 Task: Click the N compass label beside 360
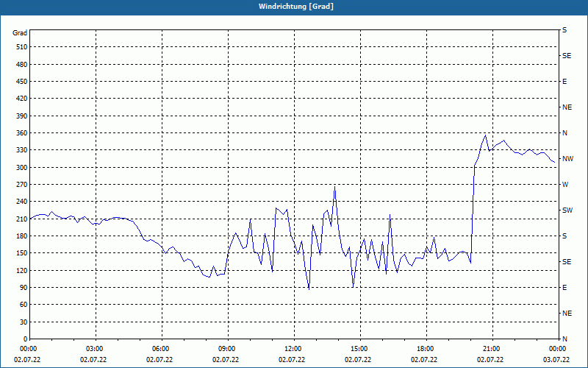[x=564, y=133]
